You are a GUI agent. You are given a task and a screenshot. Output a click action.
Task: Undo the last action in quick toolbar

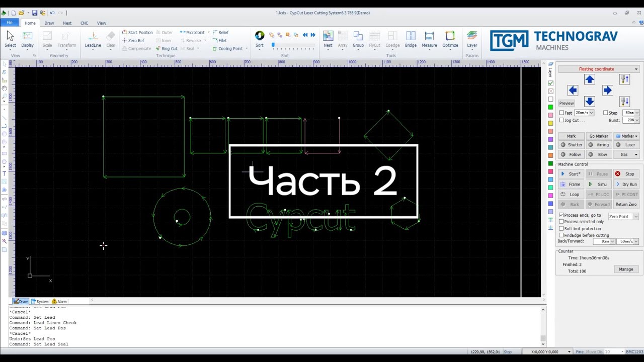pyautogui.click(x=52, y=13)
